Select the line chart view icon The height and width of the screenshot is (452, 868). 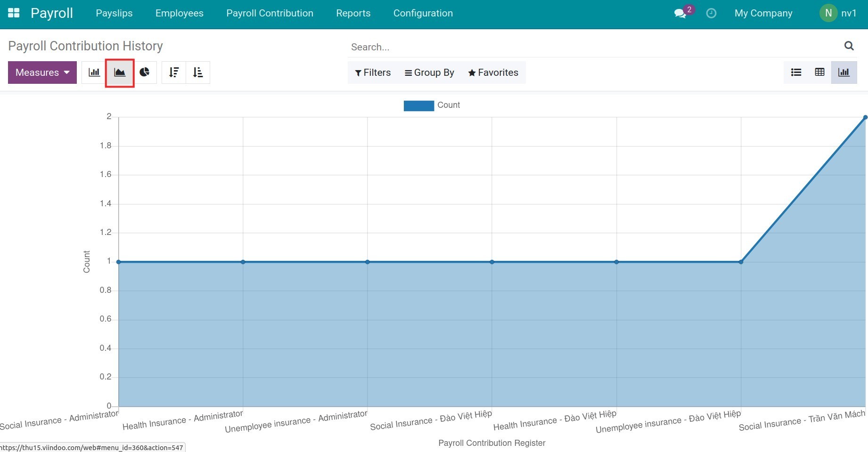click(x=120, y=72)
